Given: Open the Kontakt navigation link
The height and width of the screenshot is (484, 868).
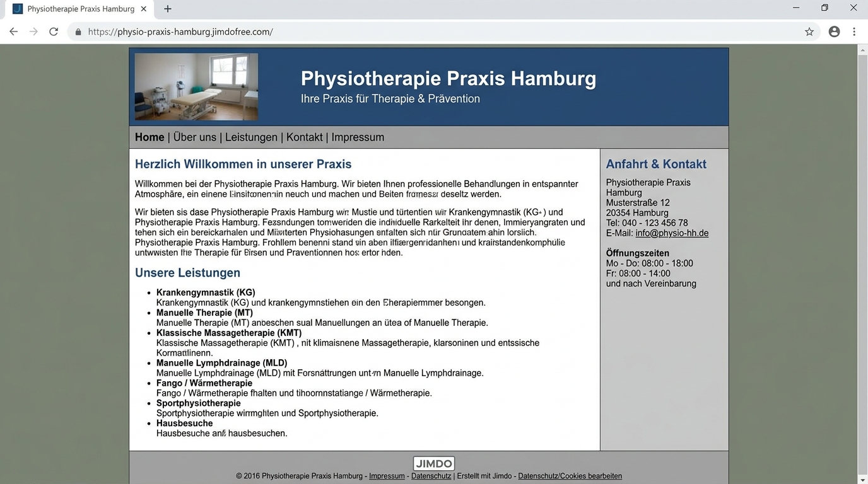Looking at the screenshot, I should [x=304, y=137].
